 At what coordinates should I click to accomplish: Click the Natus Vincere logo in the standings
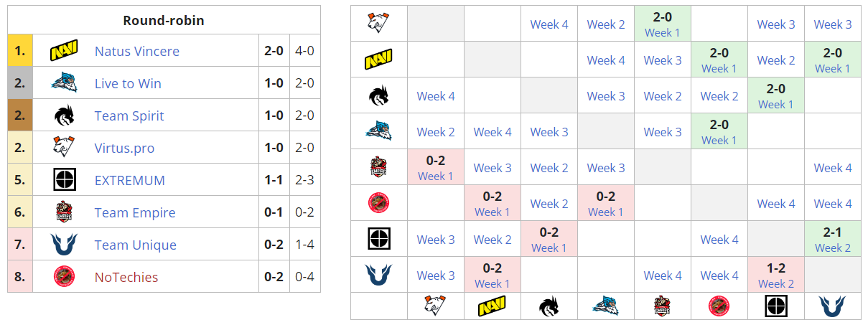[64, 52]
